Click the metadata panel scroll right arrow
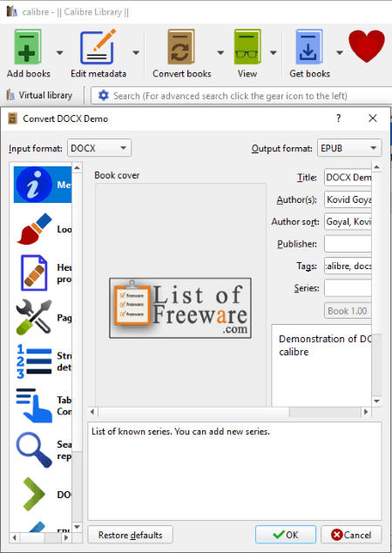Viewport: 392px width, 553px height. pos(366,412)
